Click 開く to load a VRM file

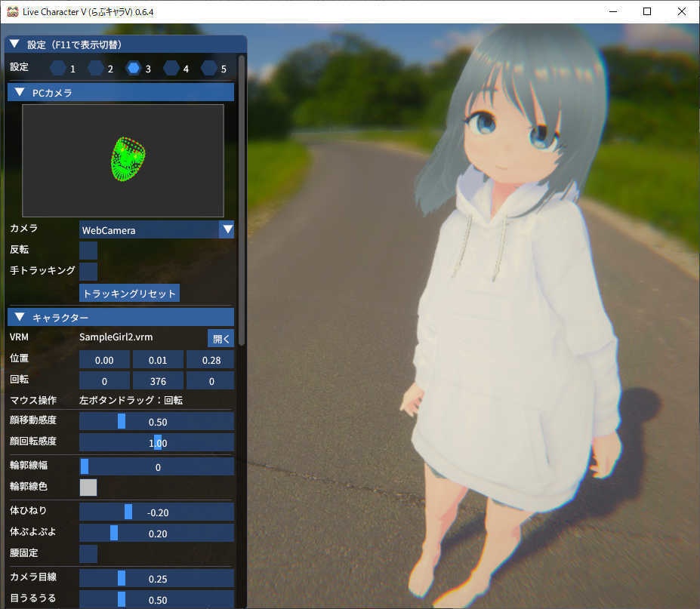pos(220,338)
